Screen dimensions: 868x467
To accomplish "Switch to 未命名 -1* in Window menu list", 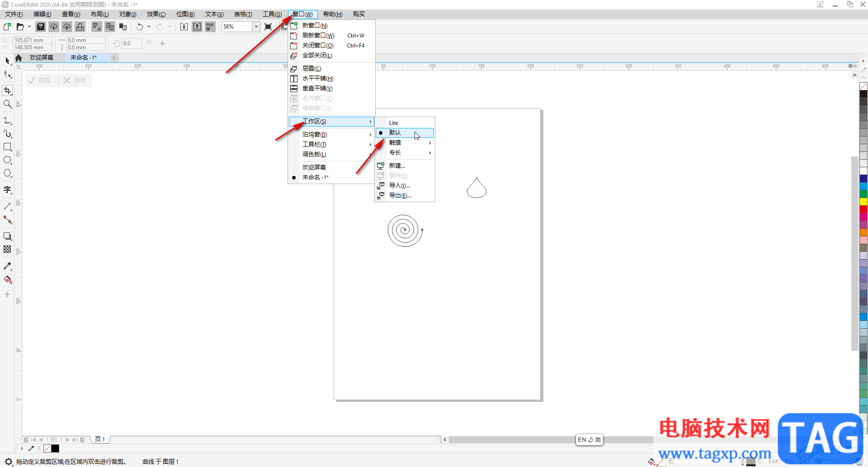I will point(331,177).
